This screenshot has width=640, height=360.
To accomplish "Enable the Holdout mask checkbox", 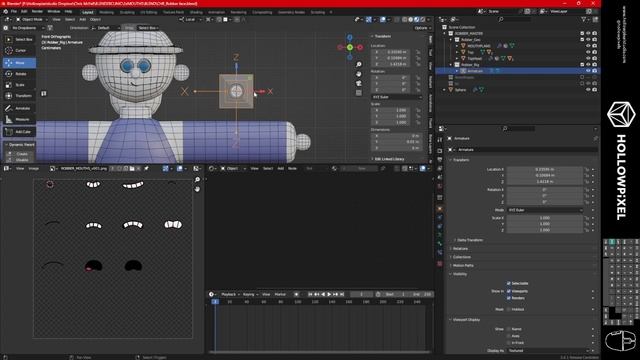I will 509,309.
